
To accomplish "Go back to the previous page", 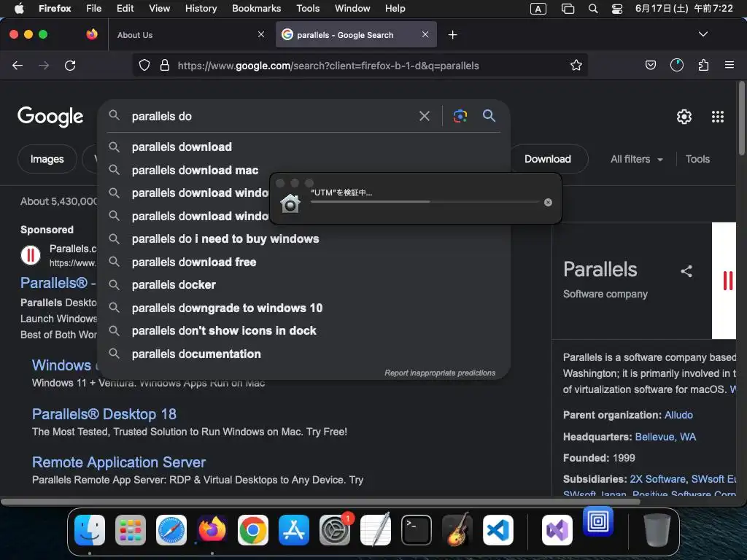I will click(18, 65).
